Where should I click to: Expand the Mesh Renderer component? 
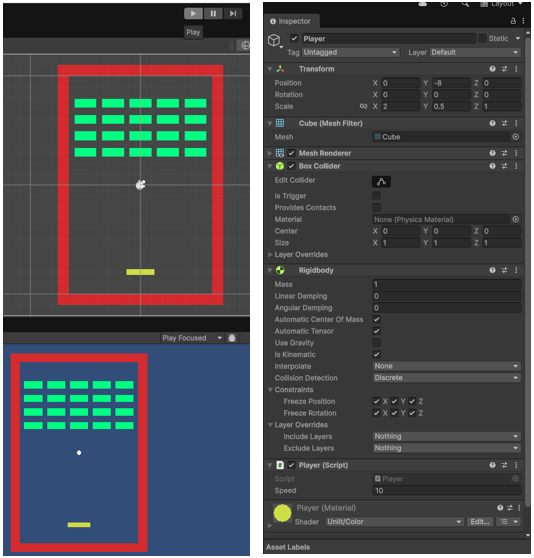click(270, 153)
